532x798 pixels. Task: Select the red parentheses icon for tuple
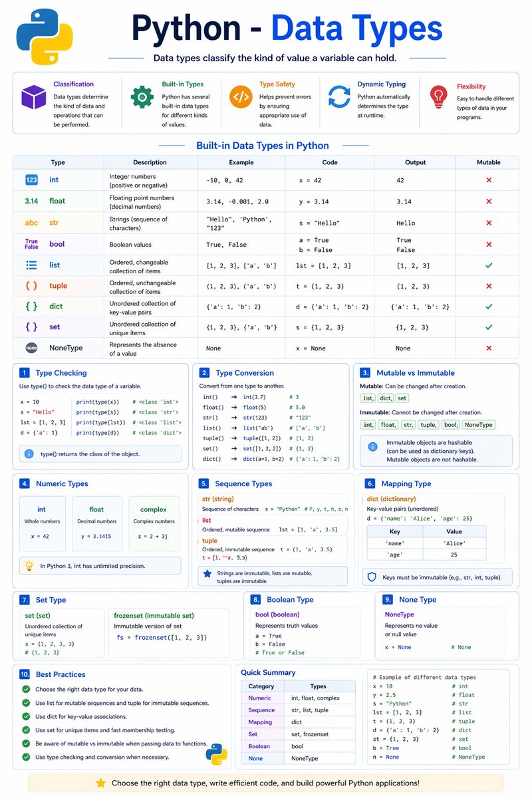click(x=32, y=286)
